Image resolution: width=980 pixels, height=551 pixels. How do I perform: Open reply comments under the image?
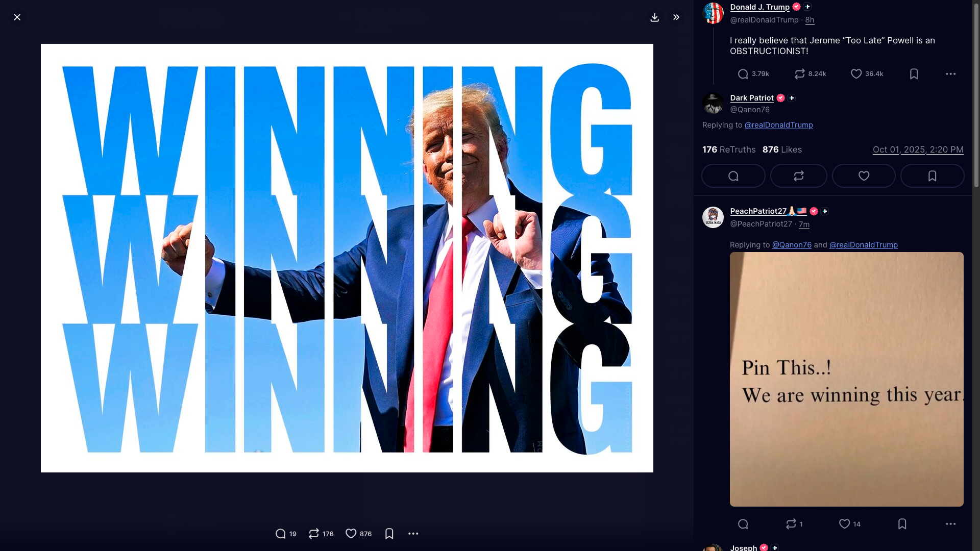[x=286, y=534]
